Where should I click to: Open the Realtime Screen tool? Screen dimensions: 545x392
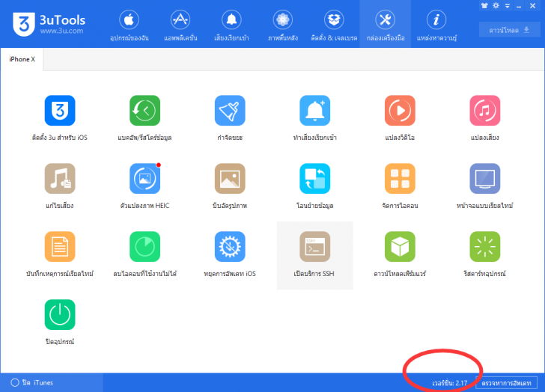[485, 179]
